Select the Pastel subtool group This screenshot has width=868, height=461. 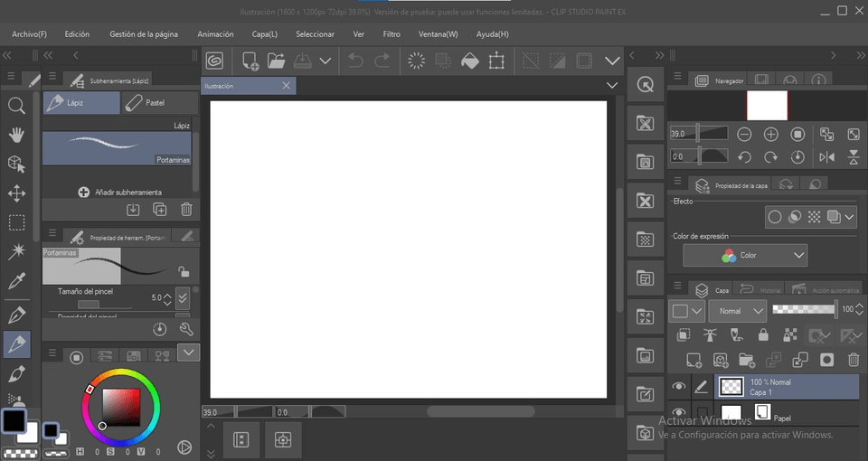coord(160,103)
